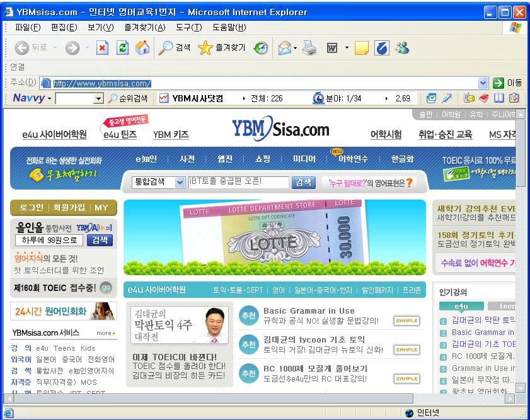
Task: Click 검색 button in 올인올 dictionary box
Action: (x=100, y=241)
